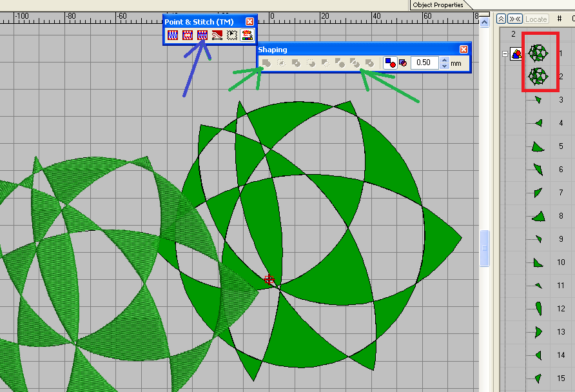Click the # column header
Viewport: 575px width, 392px height.
tap(560, 18)
